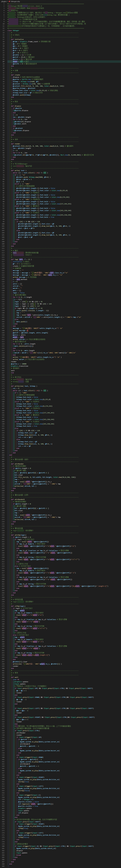Screen dimensions: 121x868
Task: Click the '@sprite.z = 10000' line
Action: (19, 364)
